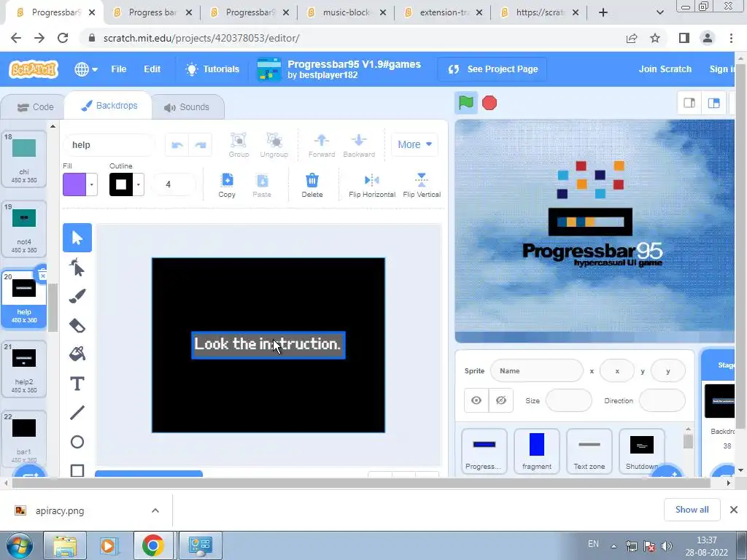Click the Ungroup icon

click(274, 145)
